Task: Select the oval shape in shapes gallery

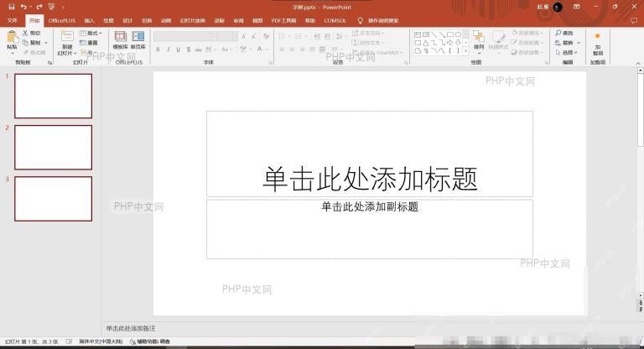Action: (458, 34)
